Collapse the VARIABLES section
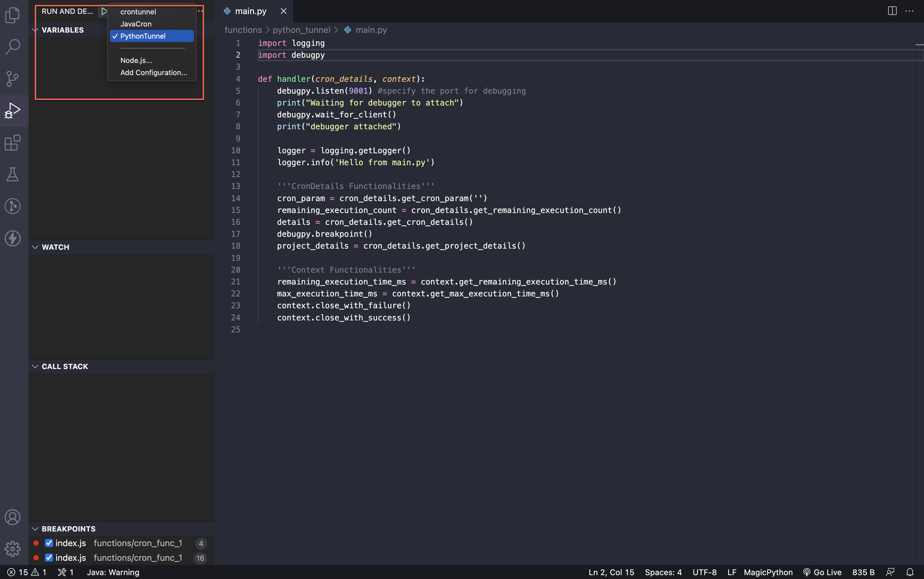 click(35, 30)
